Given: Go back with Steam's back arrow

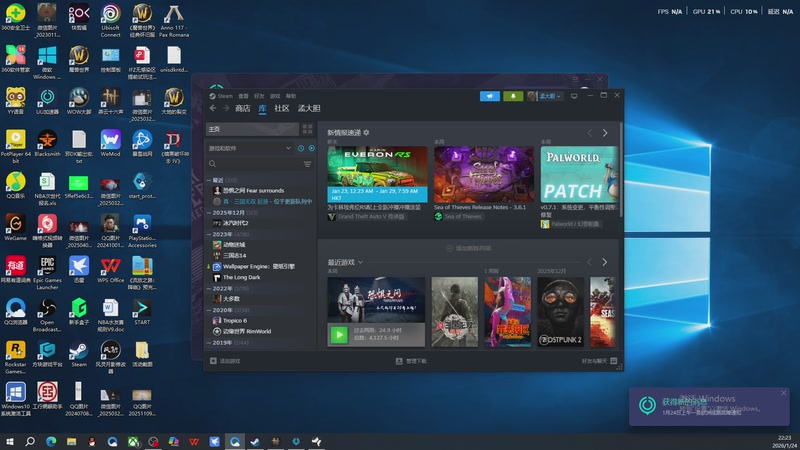Looking at the screenshot, I should [213, 108].
